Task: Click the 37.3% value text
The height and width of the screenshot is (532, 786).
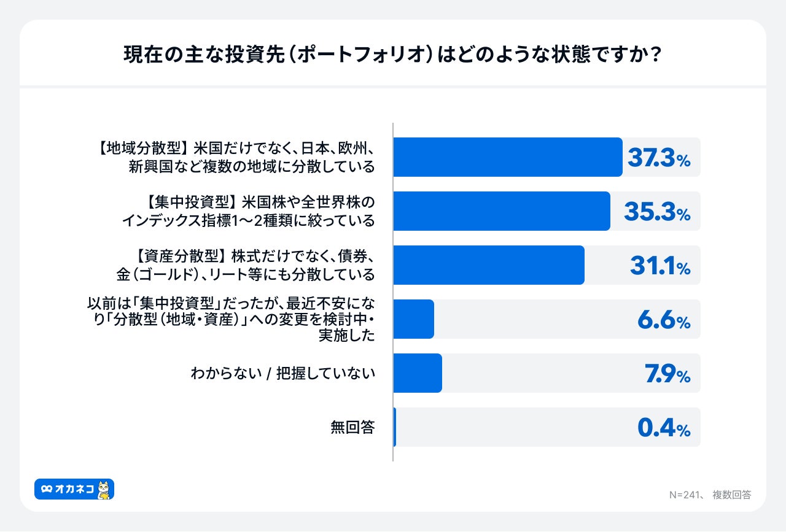Action: point(659,158)
